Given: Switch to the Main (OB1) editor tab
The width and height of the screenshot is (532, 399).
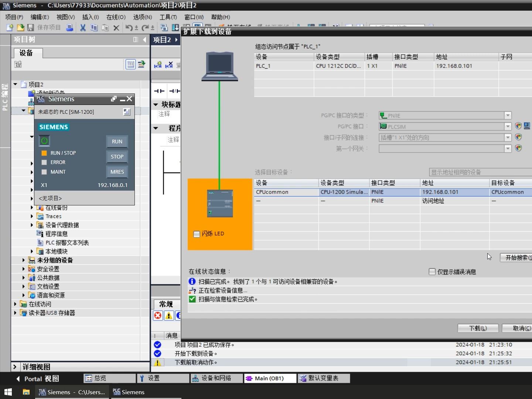Looking at the screenshot, I should point(270,378).
